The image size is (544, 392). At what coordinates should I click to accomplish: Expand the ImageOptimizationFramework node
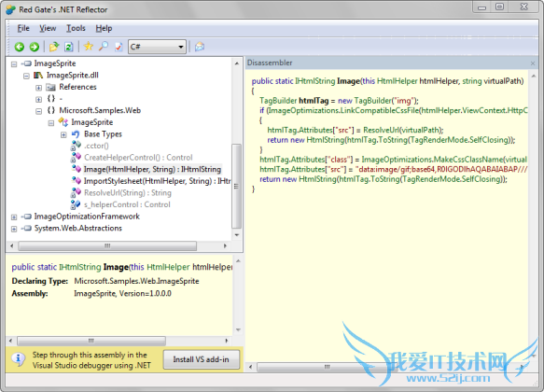tap(14, 217)
